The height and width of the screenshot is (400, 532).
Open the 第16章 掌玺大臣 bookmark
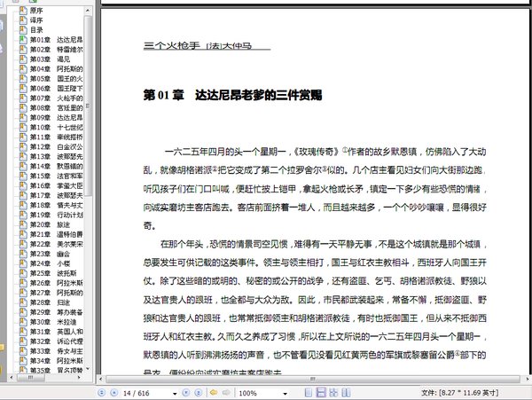(56, 186)
